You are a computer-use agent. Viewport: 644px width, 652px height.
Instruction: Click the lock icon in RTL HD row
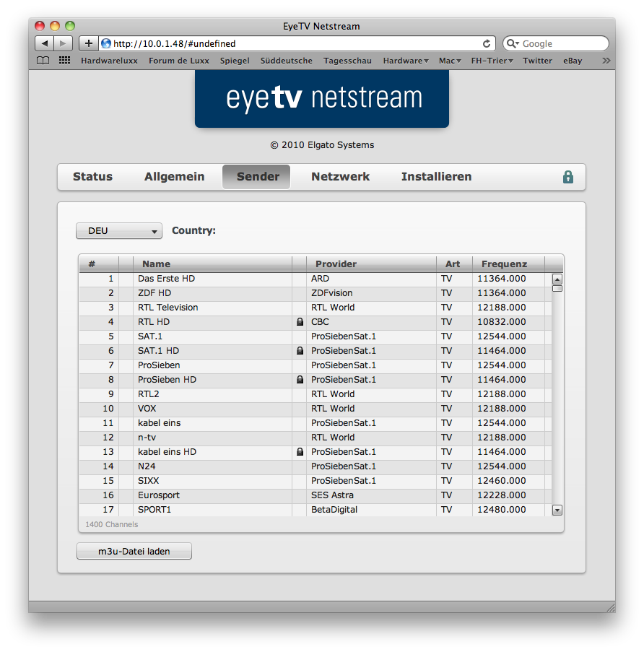coord(300,322)
